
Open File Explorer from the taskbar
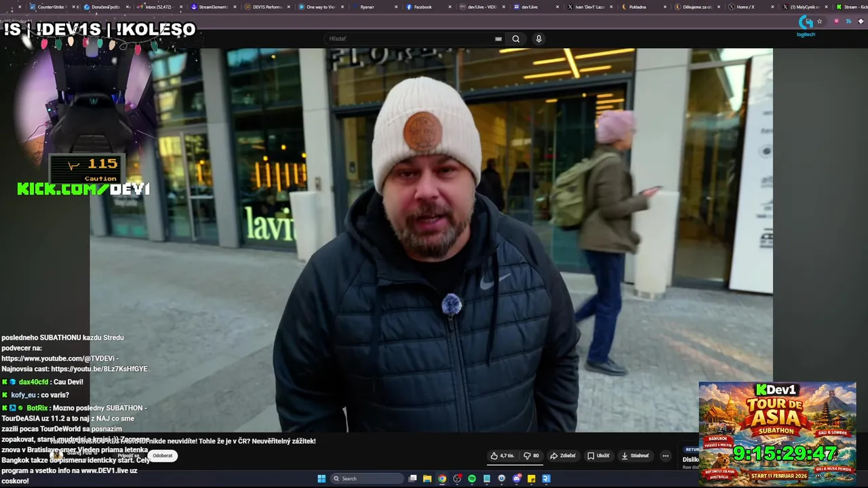tap(427, 479)
